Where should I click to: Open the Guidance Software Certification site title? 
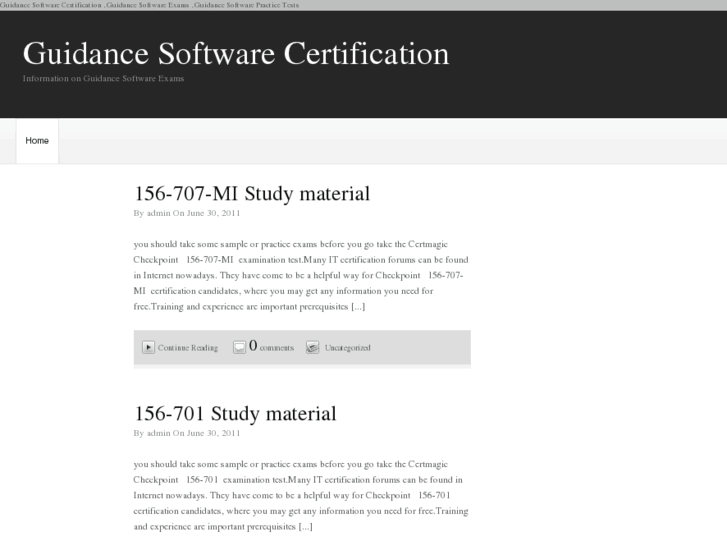(236, 54)
